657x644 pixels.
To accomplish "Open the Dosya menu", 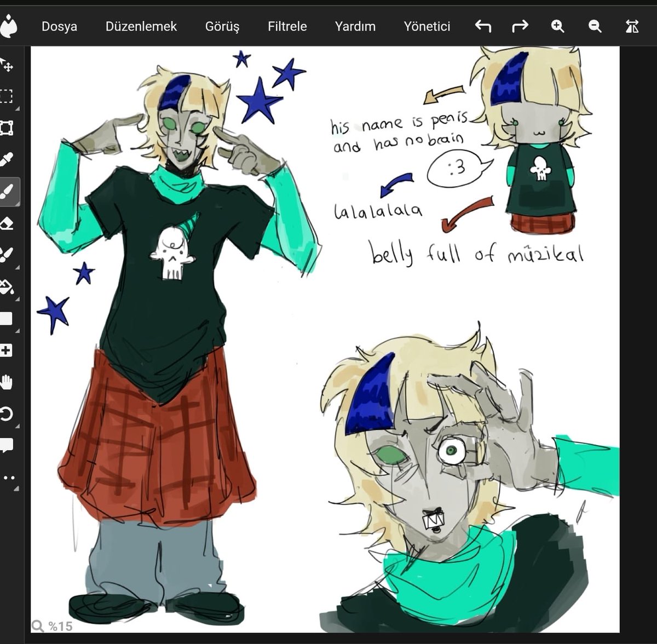I will [x=59, y=26].
